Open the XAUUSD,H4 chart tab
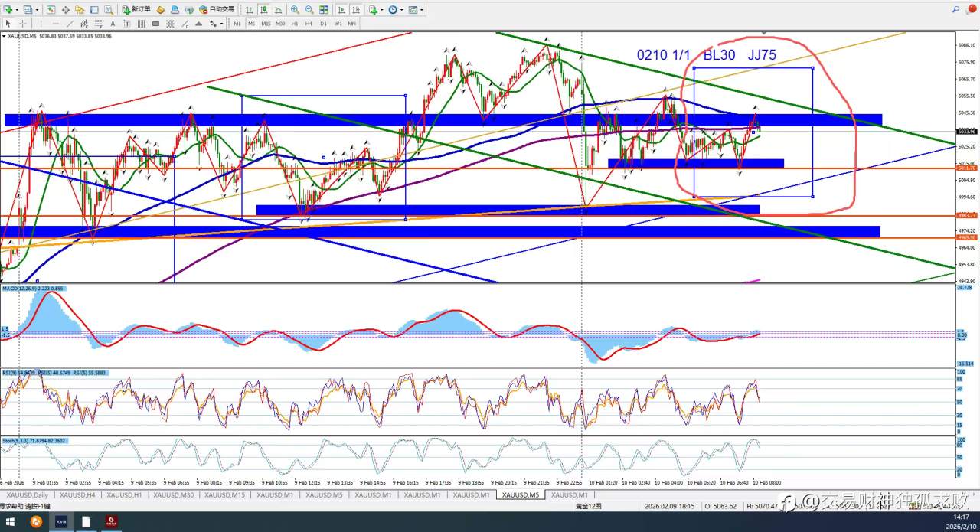The image size is (980, 532). tap(77, 494)
